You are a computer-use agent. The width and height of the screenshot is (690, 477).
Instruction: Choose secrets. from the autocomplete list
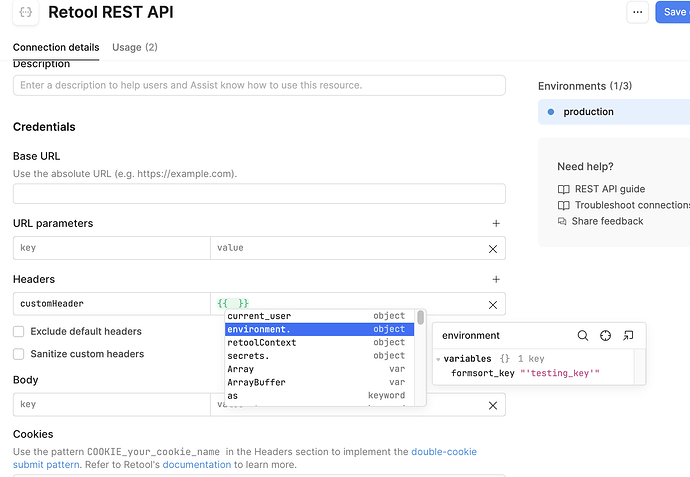tap(247, 356)
